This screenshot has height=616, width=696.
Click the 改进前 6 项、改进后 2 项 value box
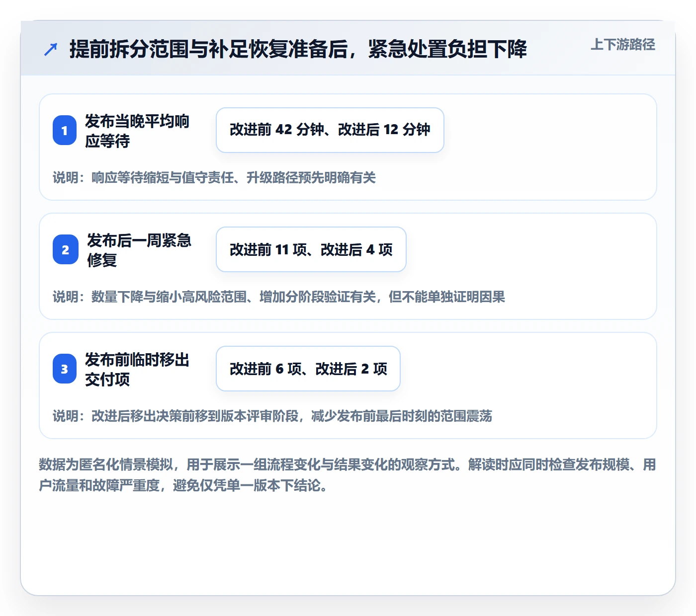(x=308, y=369)
